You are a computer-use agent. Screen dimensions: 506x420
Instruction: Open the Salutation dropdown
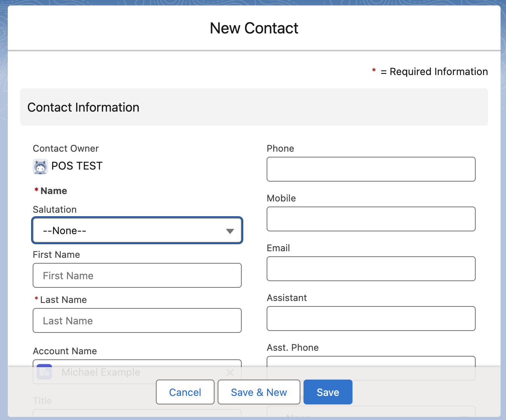click(137, 230)
